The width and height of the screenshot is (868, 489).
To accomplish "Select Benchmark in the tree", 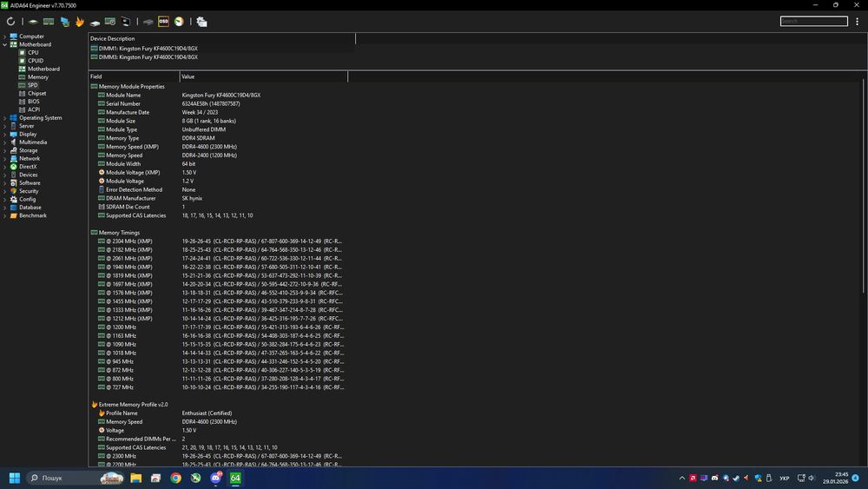I will tap(29, 215).
